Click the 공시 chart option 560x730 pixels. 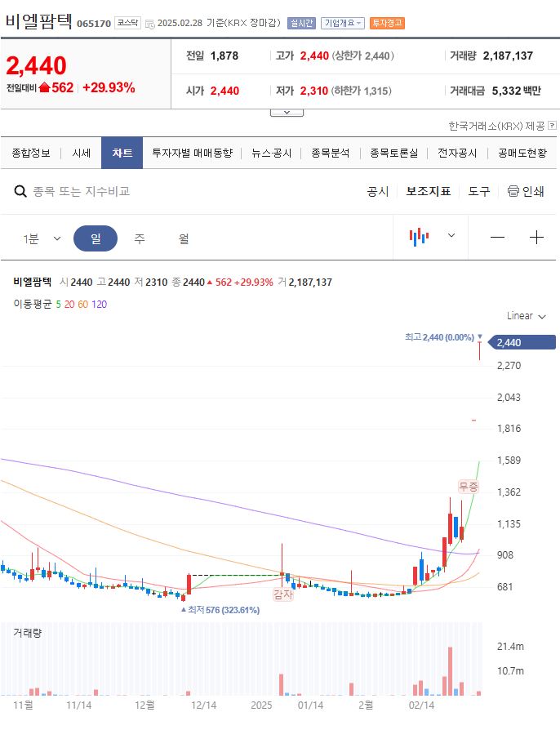377,191
